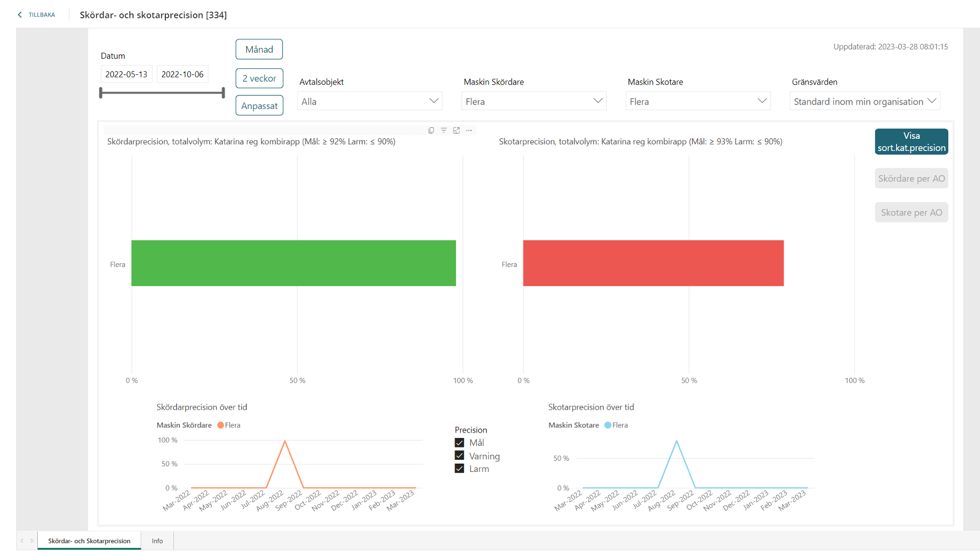Uncheck the Mål precision checkbox

(x=459, y=443)
